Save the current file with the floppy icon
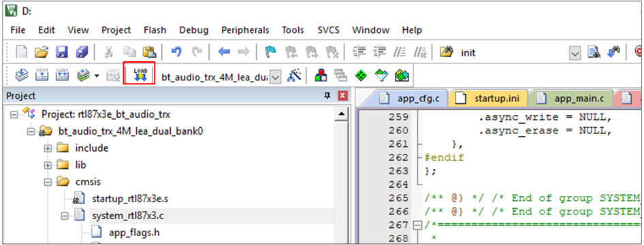 (61, 52)
